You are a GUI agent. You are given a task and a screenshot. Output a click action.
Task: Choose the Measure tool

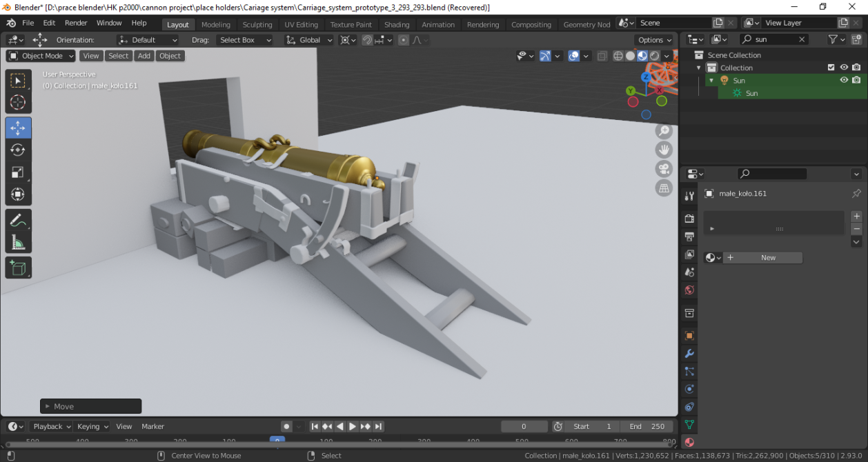18,243
